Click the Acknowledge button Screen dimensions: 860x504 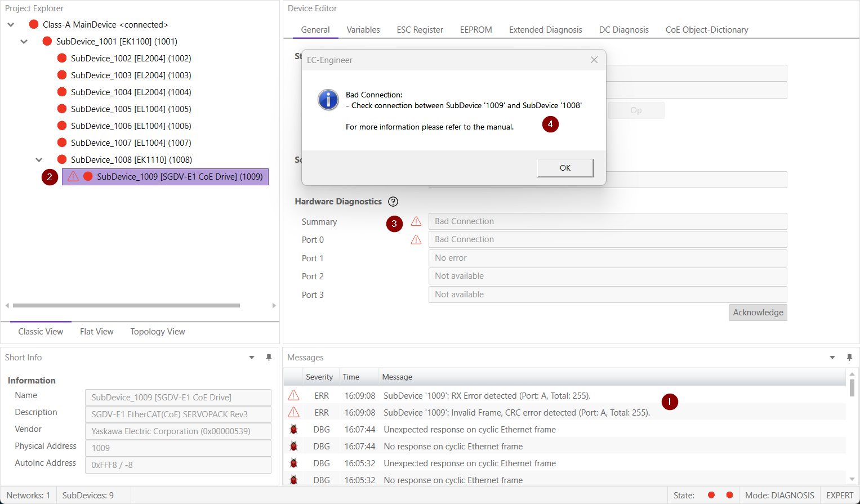pyautogui.click(x=757, y=313)
